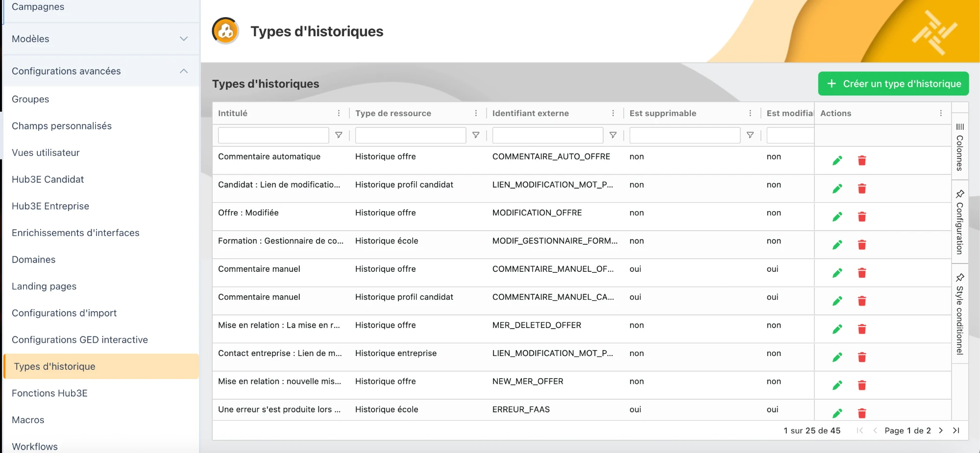
Task: Open Configurations GED interactive link
Action: (80, 340)
